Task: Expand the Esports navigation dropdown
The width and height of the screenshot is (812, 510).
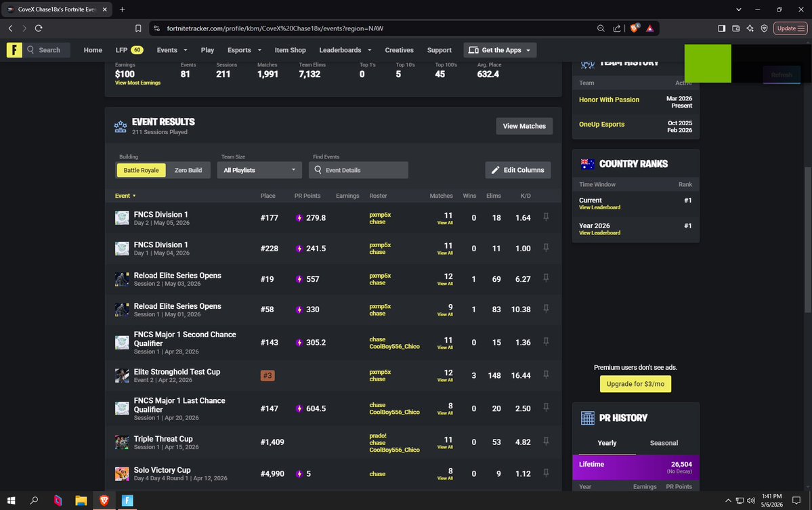Action: (x=244, y=50)
